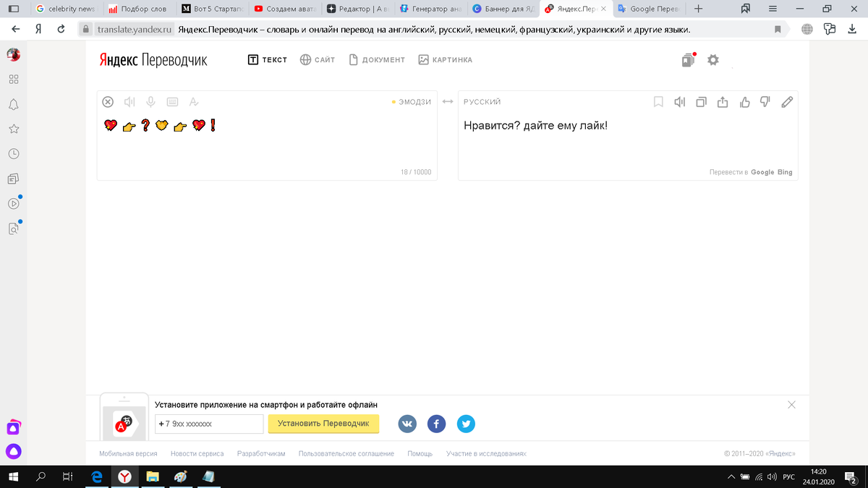Suggest an edit with pencil icon

click(787, 102)
